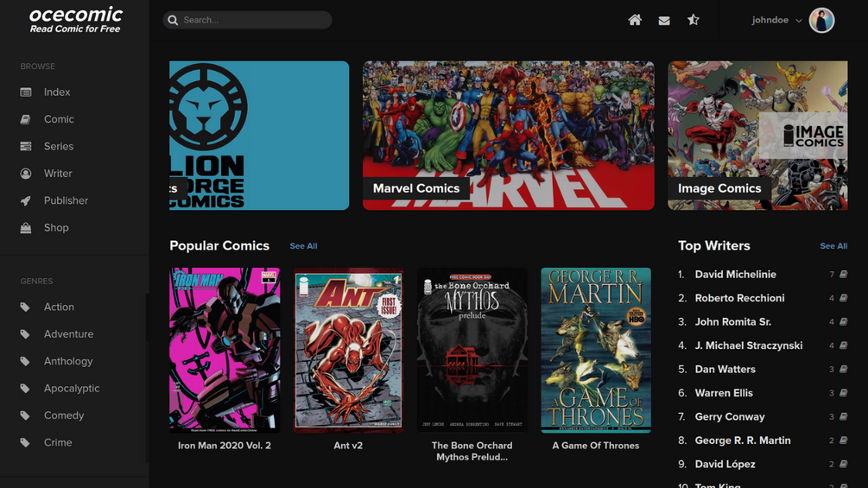This screenshot has height=488, width=868.
Task: Click writer name Dan Watters
Action: point(725,369)
